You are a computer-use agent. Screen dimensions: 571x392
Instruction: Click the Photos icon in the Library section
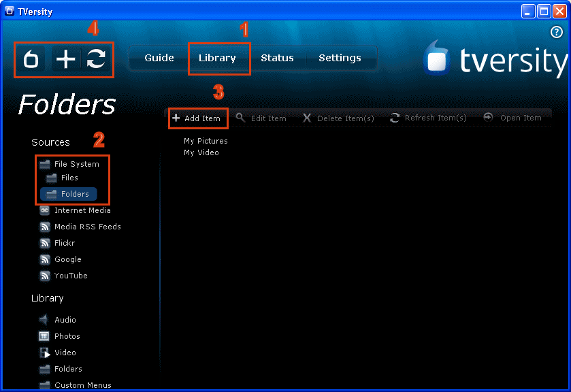44,336
